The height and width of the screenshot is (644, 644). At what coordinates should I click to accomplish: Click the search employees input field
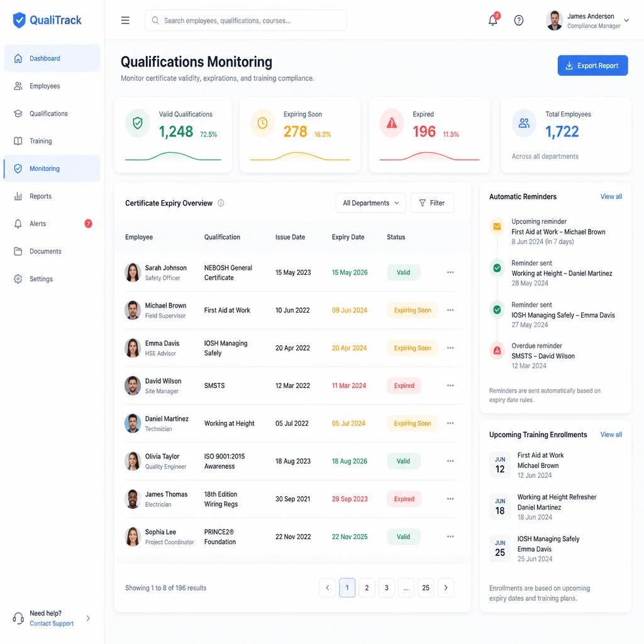tap(246, 20)
